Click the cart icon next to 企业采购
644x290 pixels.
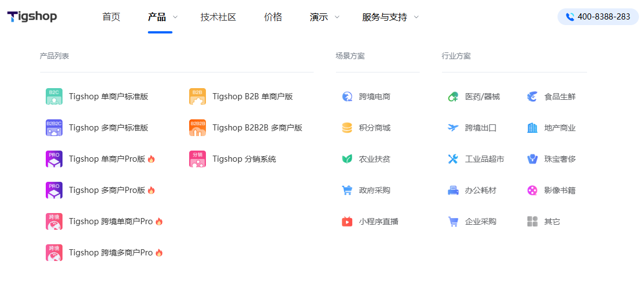tap(453, 221)
